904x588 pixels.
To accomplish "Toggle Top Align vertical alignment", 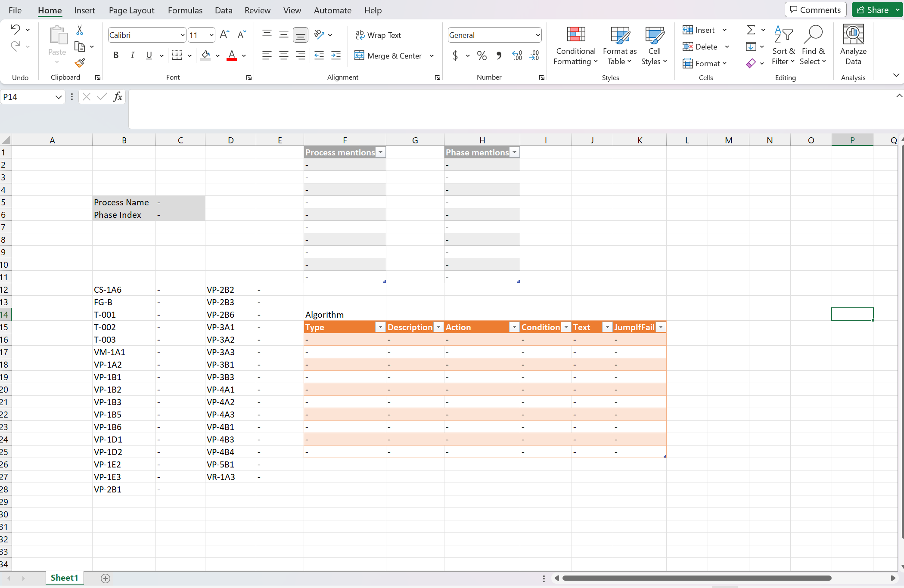I will [267, 34].
